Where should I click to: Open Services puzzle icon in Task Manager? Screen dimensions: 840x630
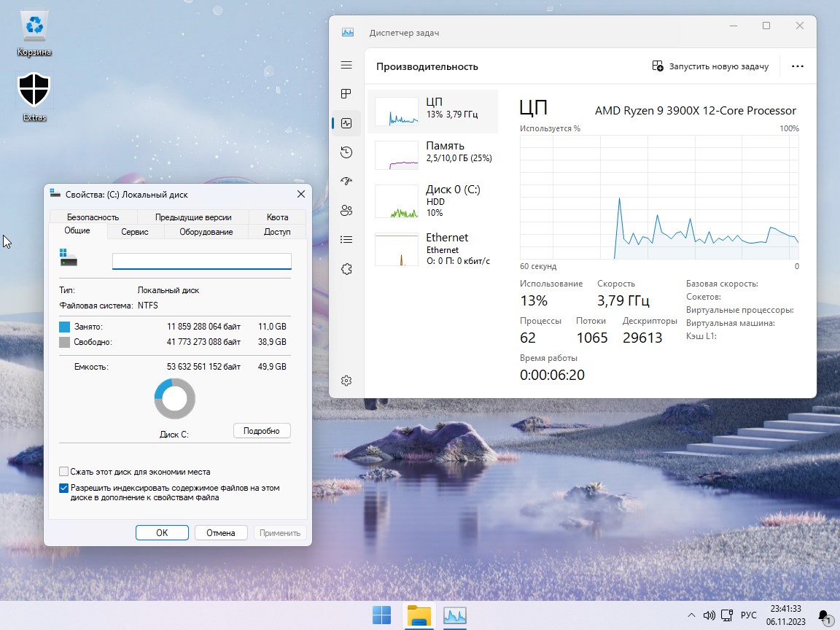[x=346, y=269]
